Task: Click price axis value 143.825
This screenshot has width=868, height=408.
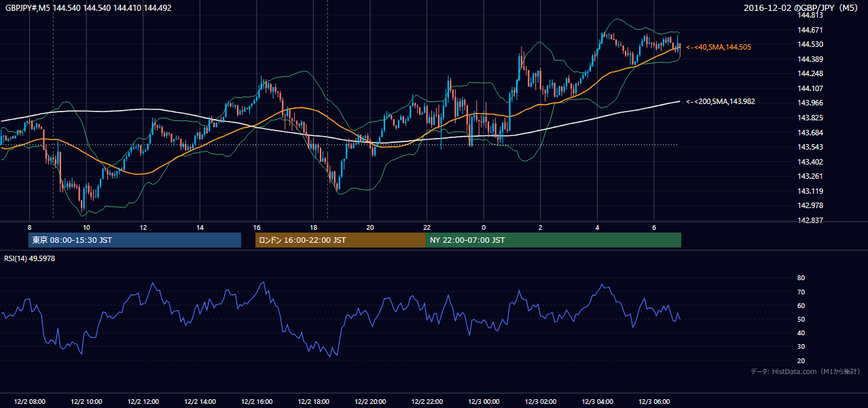Action: click(x=809, y=118)
